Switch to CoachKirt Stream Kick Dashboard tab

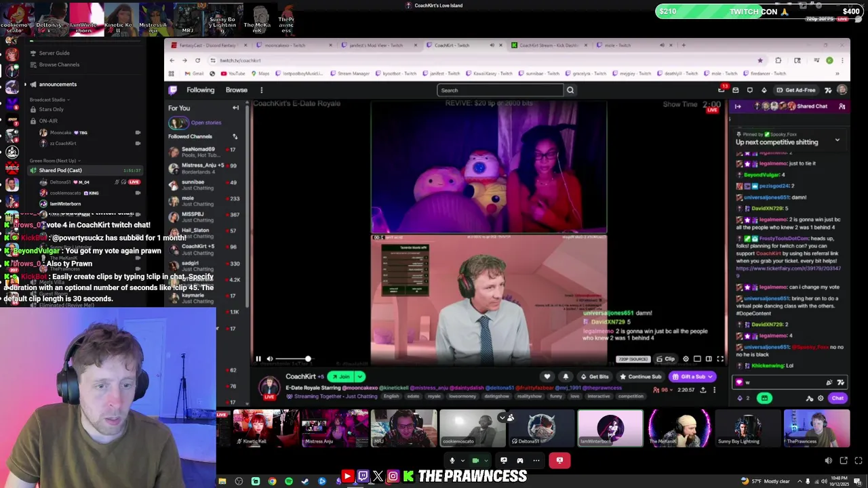click(x=549, y=45)
